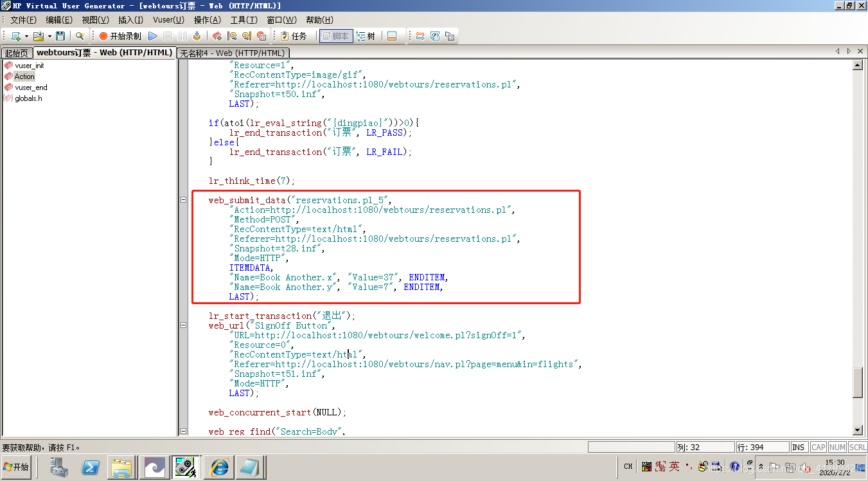Click the Recording Options cube icon
868x481 pixels.
pos(217,36)
